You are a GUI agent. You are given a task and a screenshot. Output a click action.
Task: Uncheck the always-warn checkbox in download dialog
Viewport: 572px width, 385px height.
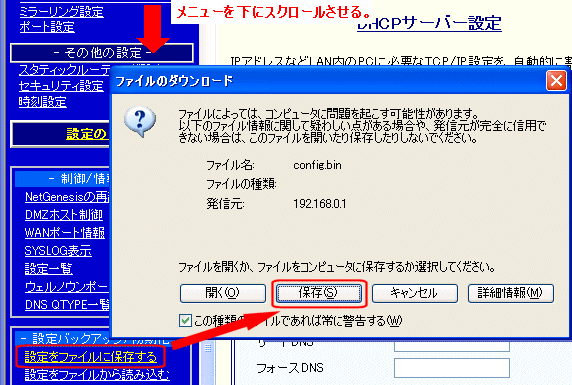[x=185, y=321]
